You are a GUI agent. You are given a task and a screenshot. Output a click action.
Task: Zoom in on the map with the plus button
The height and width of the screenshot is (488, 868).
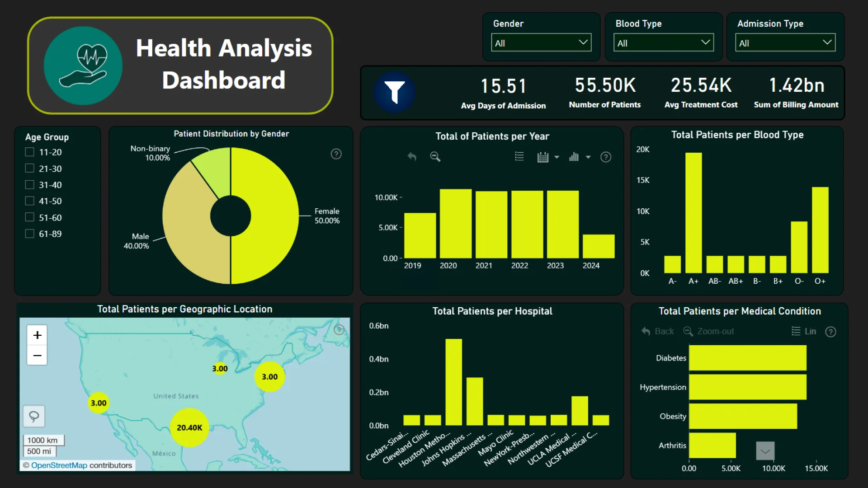pyautogui.click(x=37, y=335)
